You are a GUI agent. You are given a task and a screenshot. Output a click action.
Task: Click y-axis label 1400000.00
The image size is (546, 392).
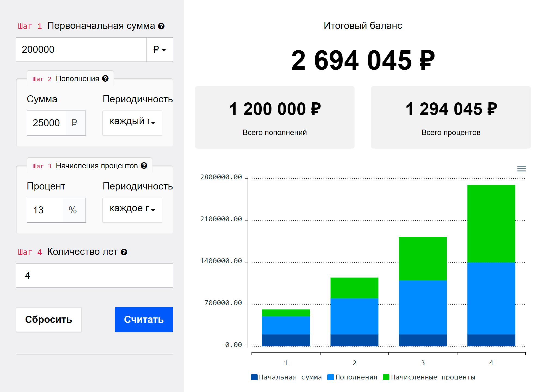point(221,261)
